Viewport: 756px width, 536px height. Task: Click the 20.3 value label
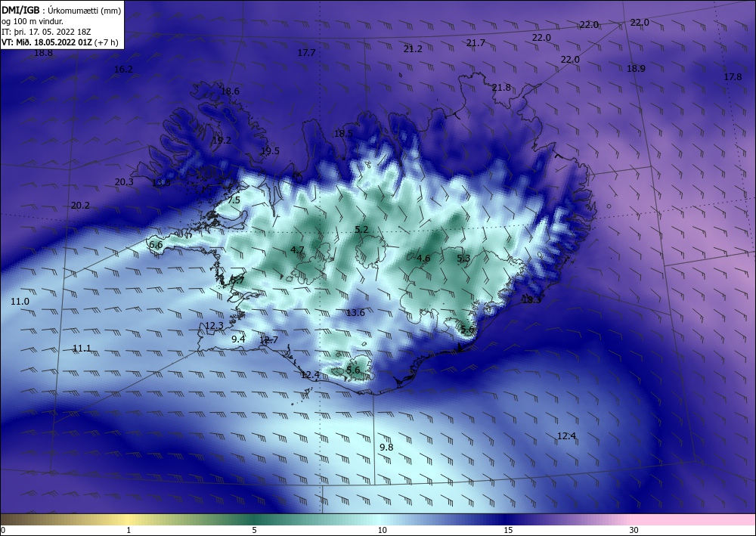coord(124,181)
